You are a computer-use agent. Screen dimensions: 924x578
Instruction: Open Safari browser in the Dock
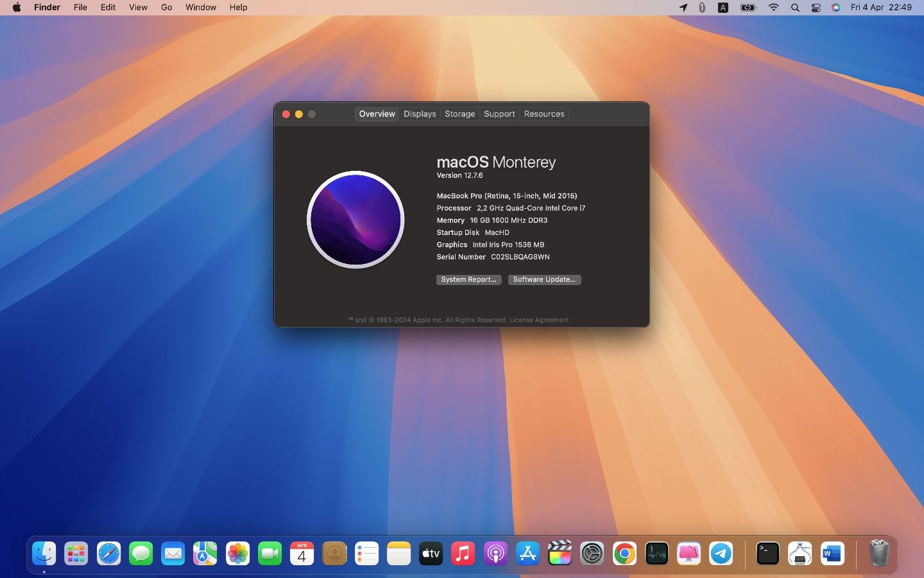108,553
